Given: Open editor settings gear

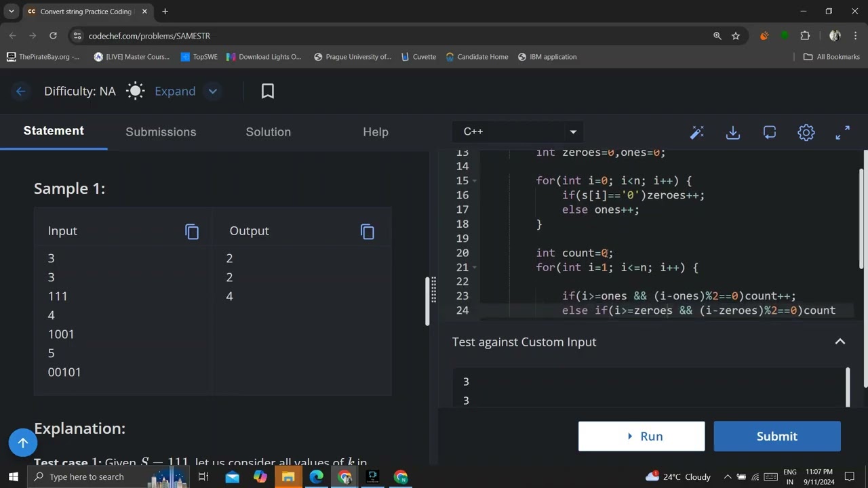Looking at the screenshot, I should click(806, 133).
